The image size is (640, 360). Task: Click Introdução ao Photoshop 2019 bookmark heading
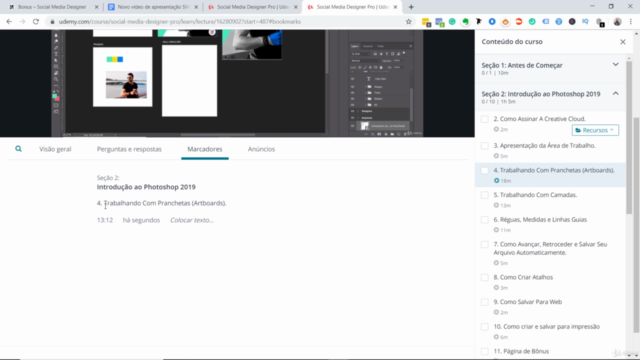(146, 187)
